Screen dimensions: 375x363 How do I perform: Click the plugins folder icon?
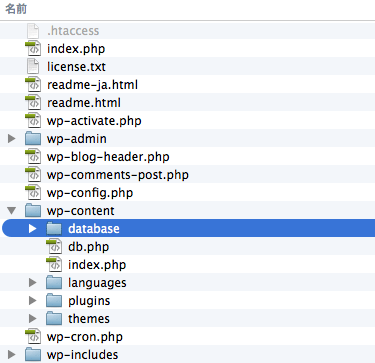(54, 301)
